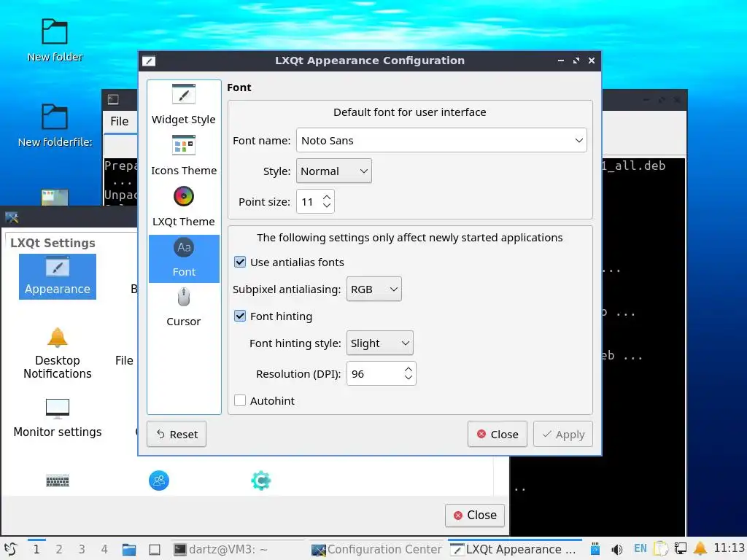
Task: Switch to workspace 1
Action: point(36,550)
